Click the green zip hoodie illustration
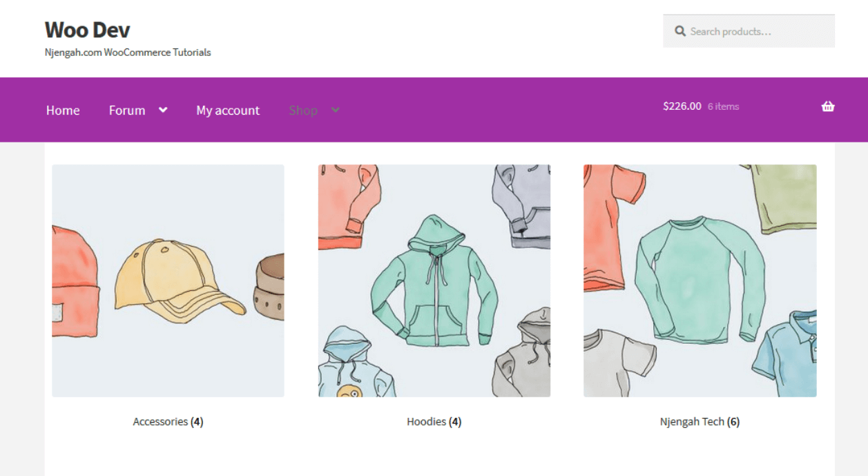The height and width of the screenshot is (476, 868). 434,280
